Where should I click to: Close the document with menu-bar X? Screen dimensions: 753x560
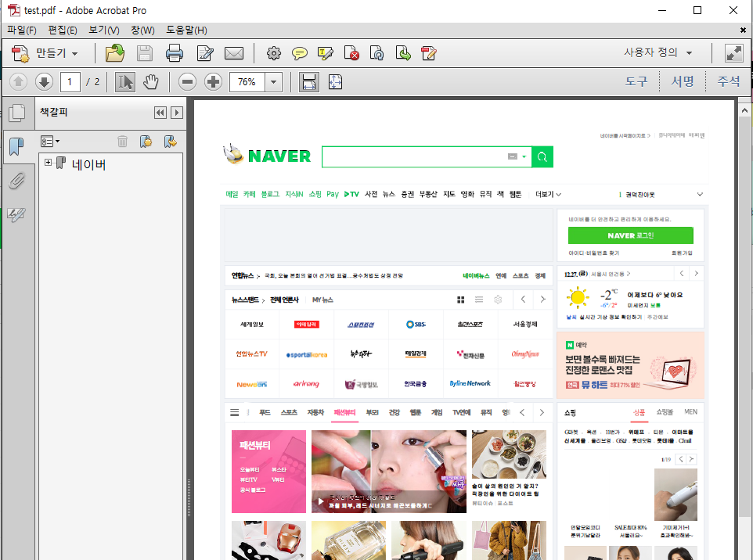(x=743, y=31)
